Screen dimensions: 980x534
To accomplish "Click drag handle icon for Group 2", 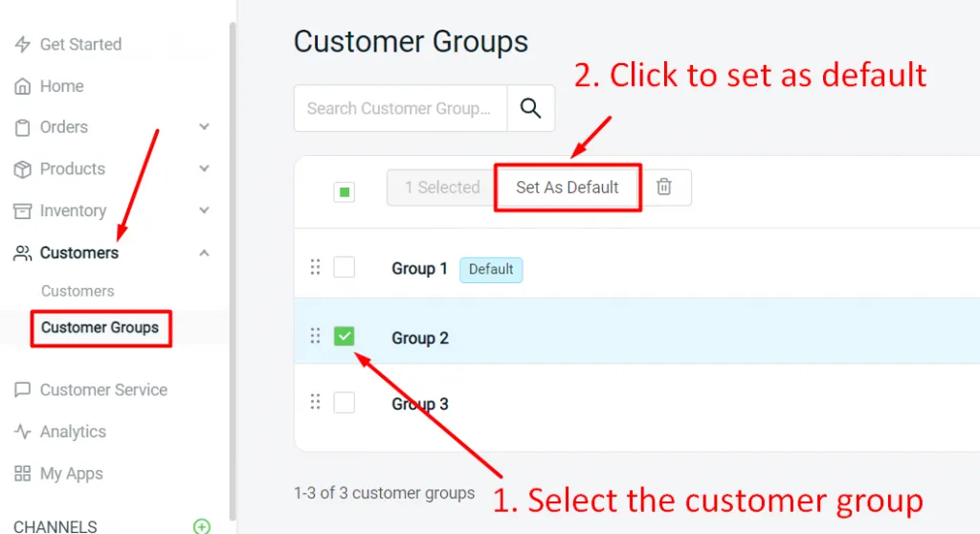I will coord(315,336).
